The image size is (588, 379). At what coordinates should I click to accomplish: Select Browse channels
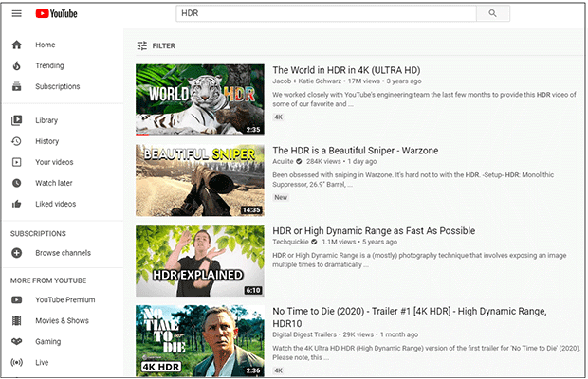[x=63, y=253]
